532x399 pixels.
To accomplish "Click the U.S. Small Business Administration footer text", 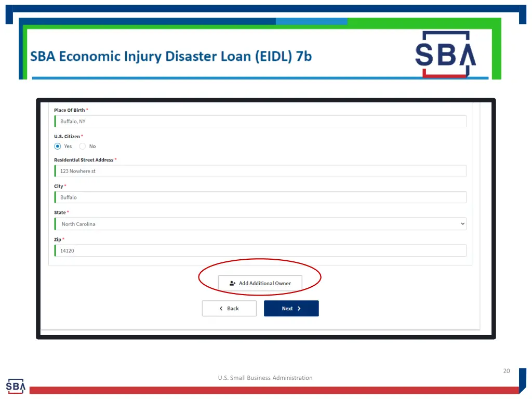I will point(265,378).
